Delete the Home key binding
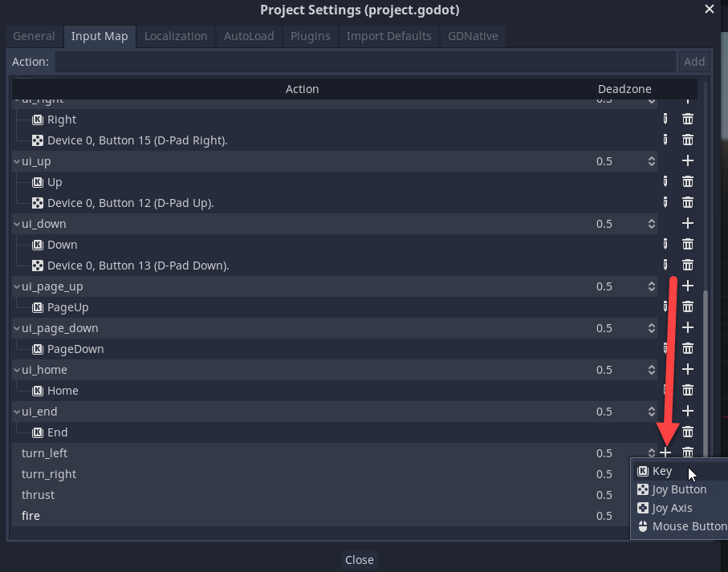This screenshot has height=572, width=728. (x=687, y=391)
